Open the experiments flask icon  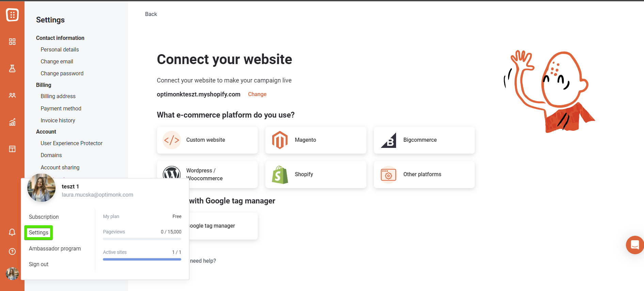click(12, 68)
